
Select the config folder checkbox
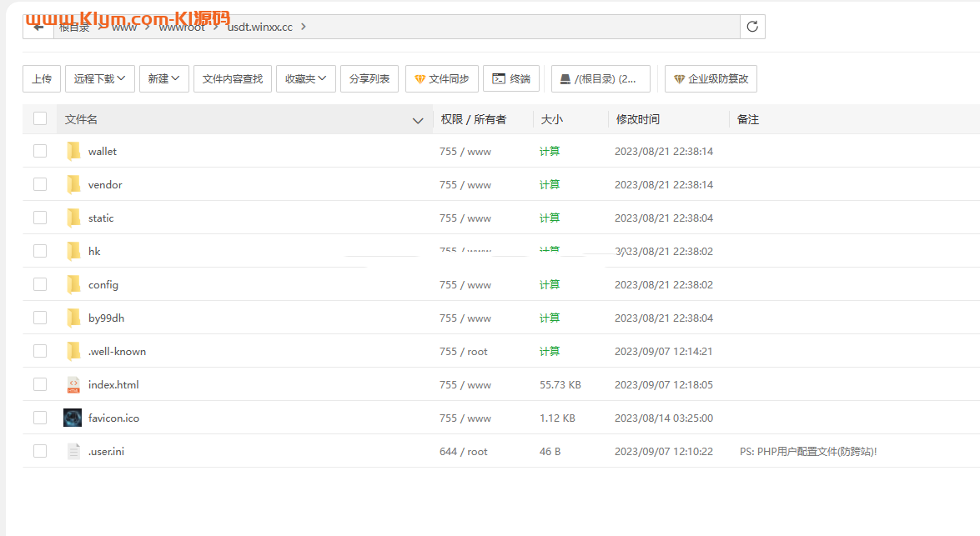[40, 285]
